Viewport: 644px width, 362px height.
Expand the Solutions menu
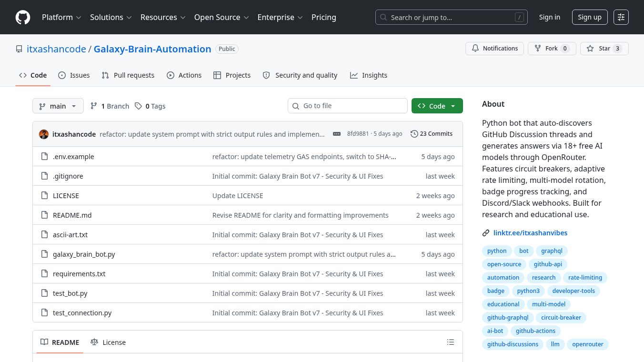click(111, 17)
